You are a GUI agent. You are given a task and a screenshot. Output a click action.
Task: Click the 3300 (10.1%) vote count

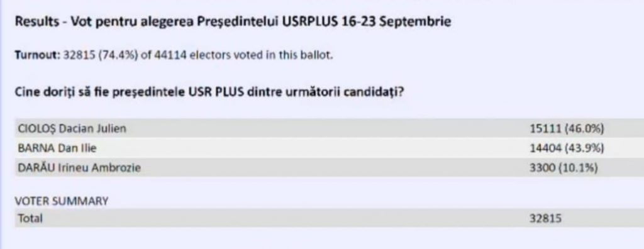coord(563,168)
